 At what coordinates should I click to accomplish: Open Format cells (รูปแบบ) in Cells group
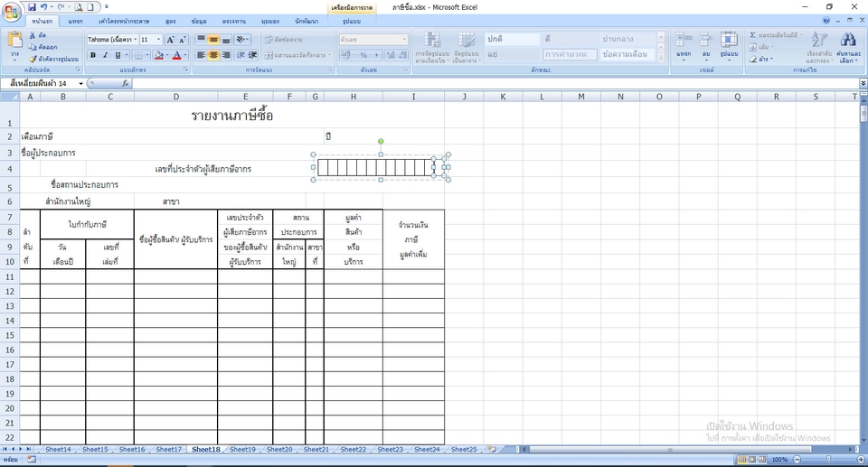tap(729, 45)
